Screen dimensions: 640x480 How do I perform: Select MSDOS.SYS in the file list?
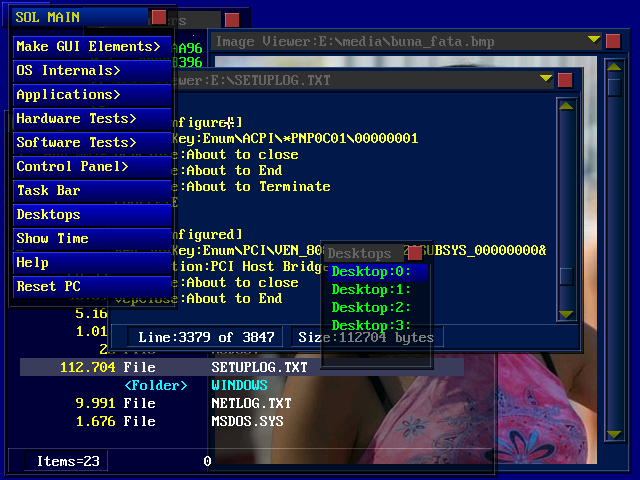pos(247,421)
